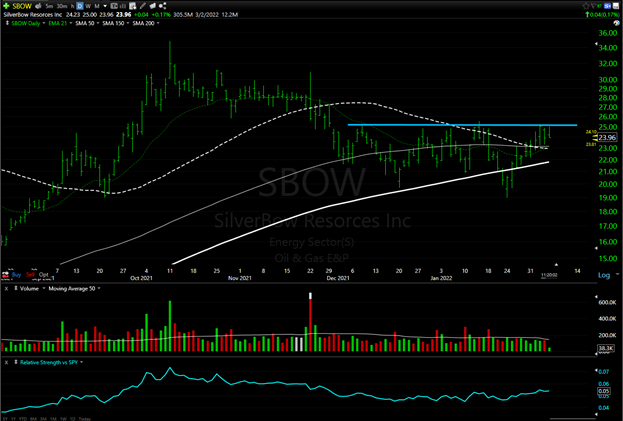Select the Weekly (W) timeframe
Viewport: 623px width, 421px height.
[88, 6]
